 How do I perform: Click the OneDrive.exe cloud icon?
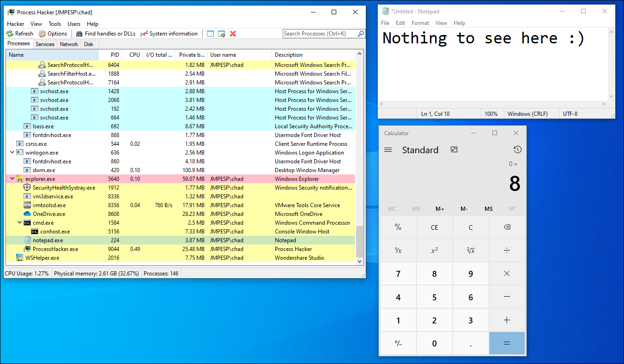[x=27, y=214]
